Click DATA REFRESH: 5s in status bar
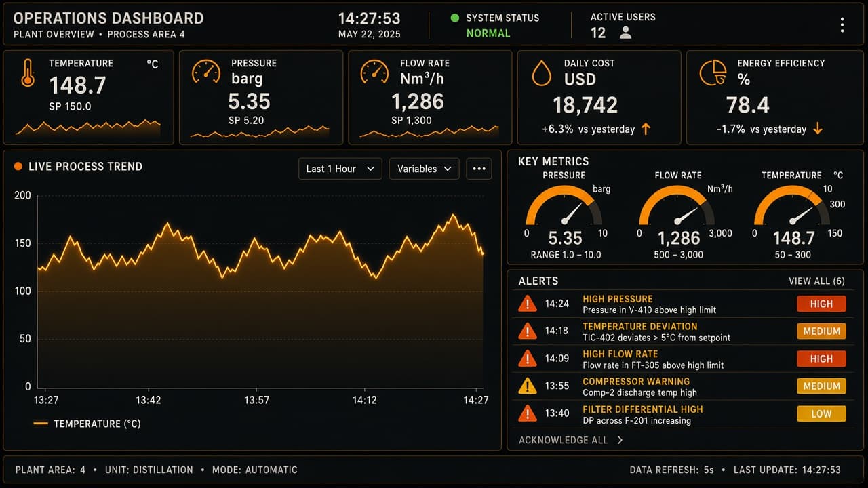Screen dimensions: 868x488 click(x=672, y=470)
